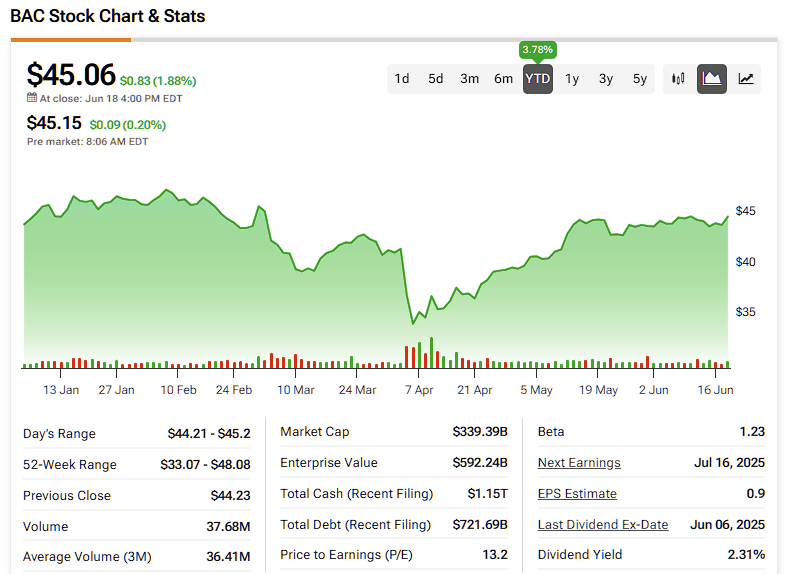
Task: Click the Day's Range value $44.21 - $45.2
Action: (x=209, y=434)
